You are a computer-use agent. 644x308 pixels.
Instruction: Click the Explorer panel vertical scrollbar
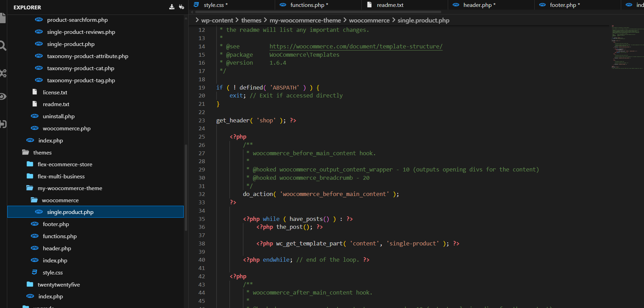pos(186,188)
